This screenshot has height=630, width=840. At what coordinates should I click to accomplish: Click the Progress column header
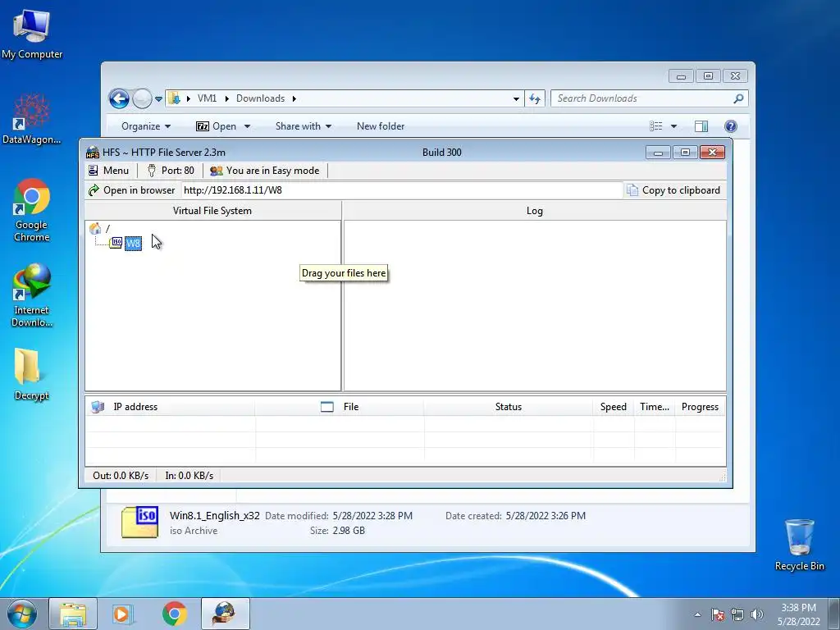click(x=701, y=407)
